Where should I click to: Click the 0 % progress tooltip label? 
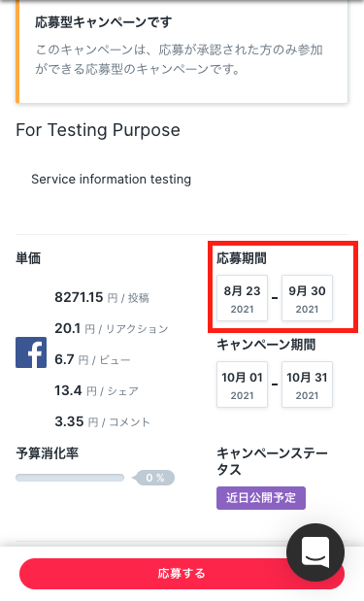point(153,478)
